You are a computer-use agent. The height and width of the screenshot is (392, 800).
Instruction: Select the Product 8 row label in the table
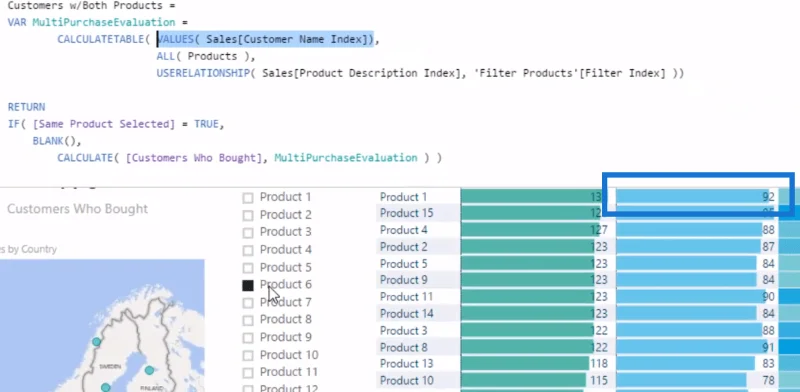403,347
